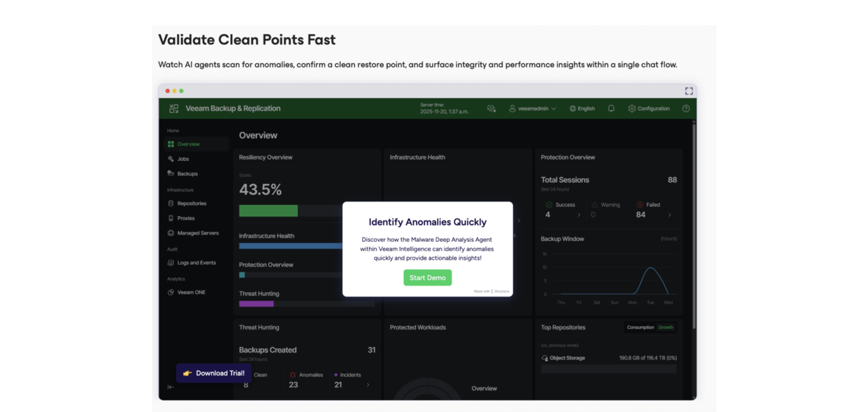Open the Veeam Intelligence chat icon
The width and height of the screenshot is (868, 412).
[491, 108]
